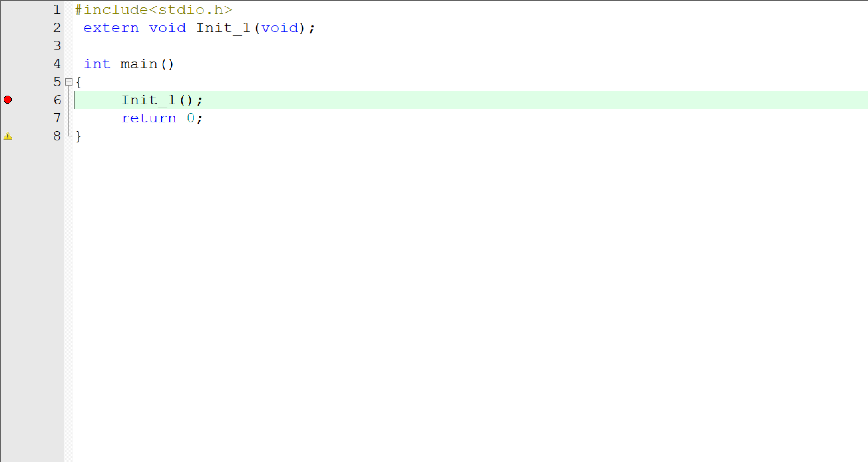This screenshot has width=868, height=462.
Task: Scroll the editor gutter area
Action: pyautogui.click(x=32, y=72)
